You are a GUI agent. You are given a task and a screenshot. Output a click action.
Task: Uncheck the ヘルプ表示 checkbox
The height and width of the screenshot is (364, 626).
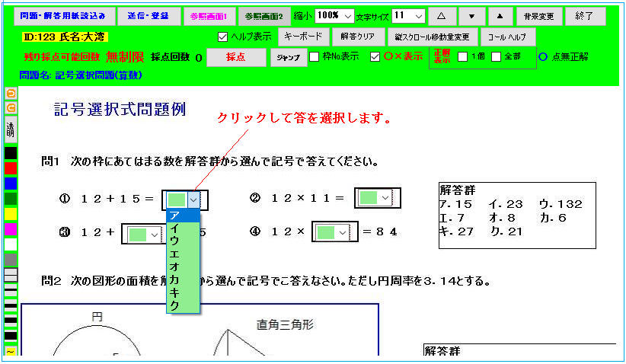click(223, 37)
